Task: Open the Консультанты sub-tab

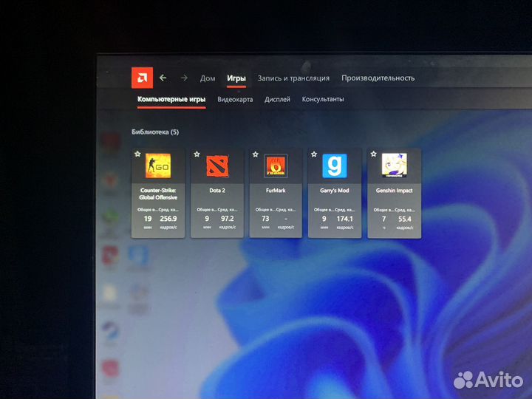Action: (x=323, y=99)
